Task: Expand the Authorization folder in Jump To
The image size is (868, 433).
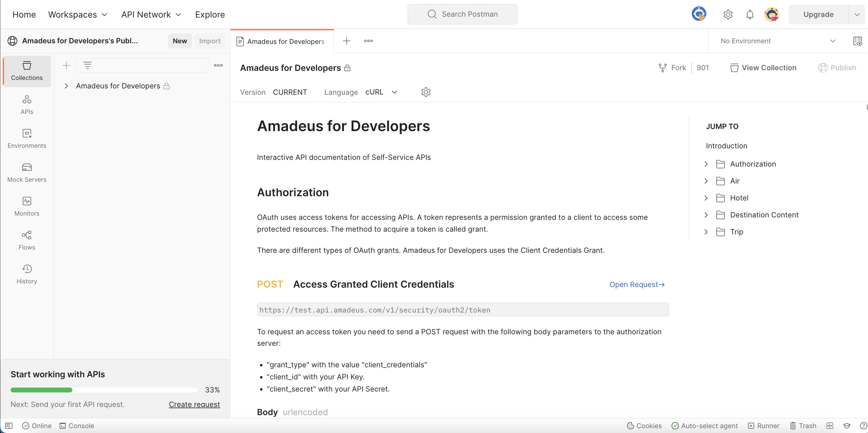Action: 706,164
